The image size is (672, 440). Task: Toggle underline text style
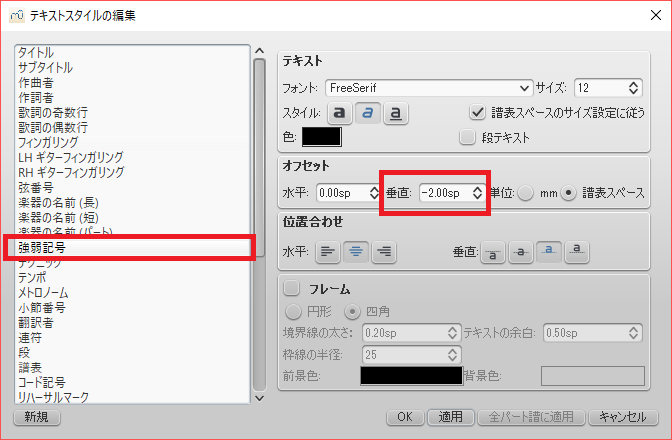coord(396,113)
